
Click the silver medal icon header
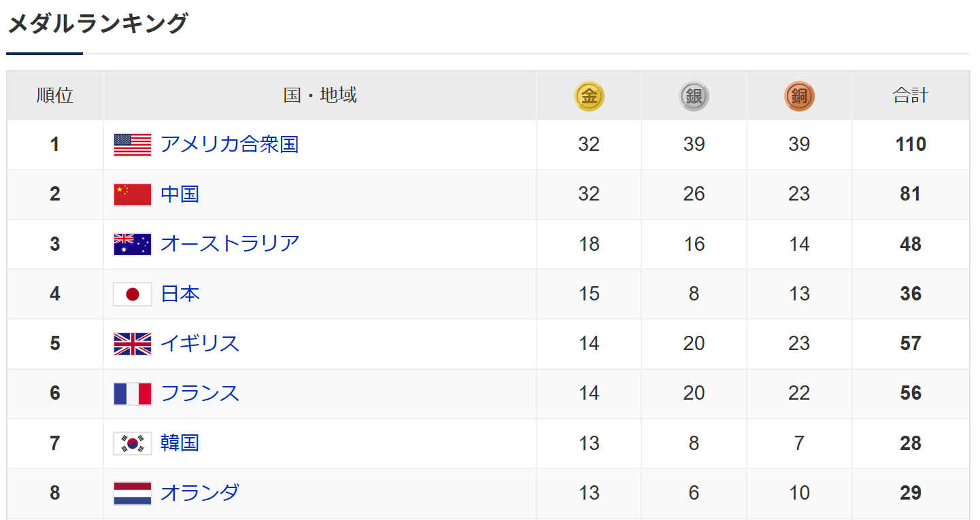(x=694, y=97)
